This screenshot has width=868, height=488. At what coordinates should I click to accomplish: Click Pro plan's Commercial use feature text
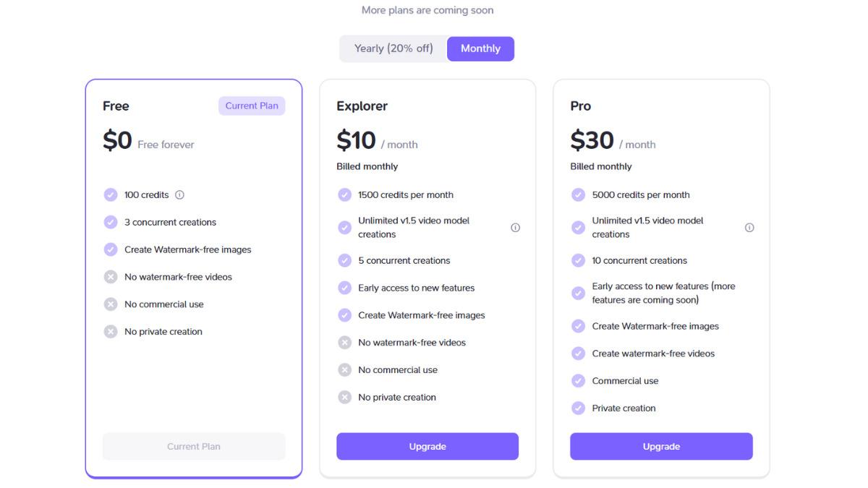[625, 381]
